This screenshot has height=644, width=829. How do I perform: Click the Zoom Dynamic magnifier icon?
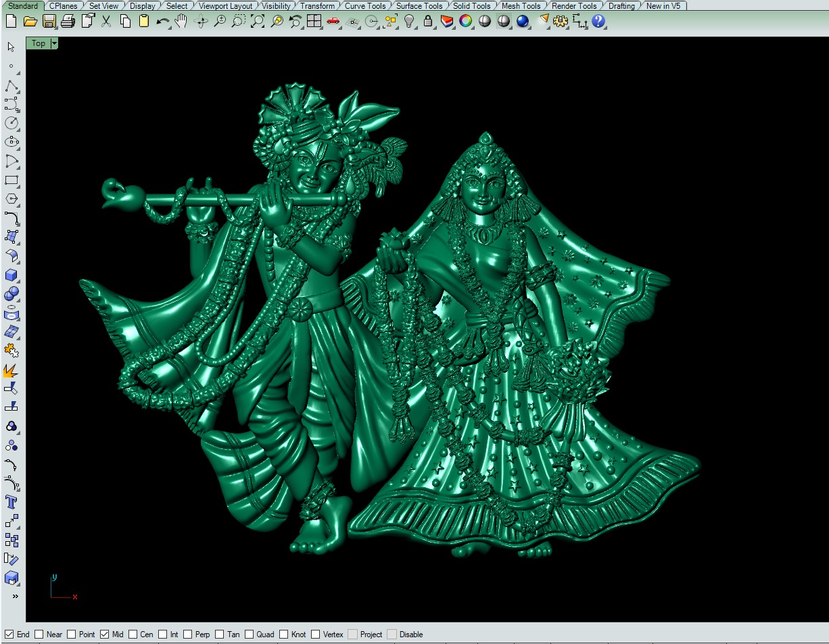(220, 21)
